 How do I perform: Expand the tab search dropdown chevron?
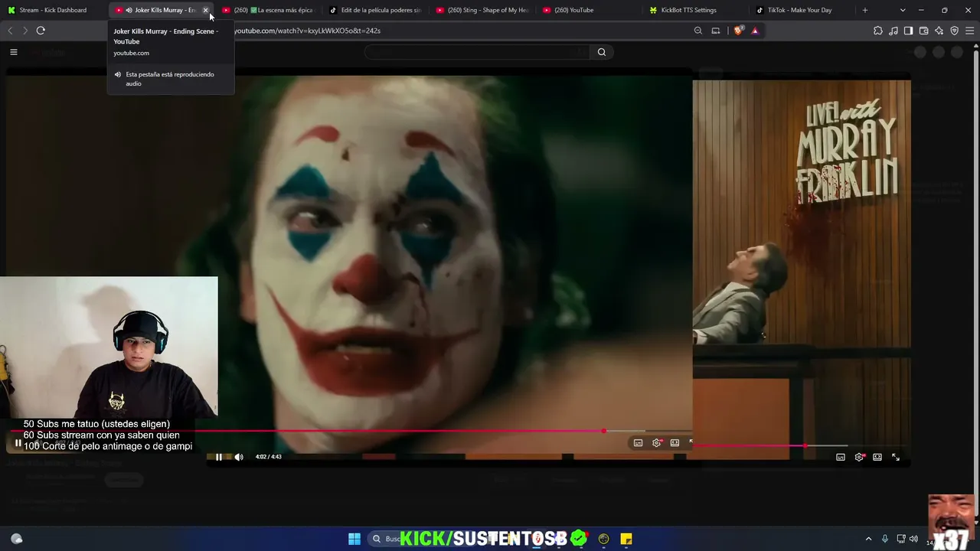903,10
